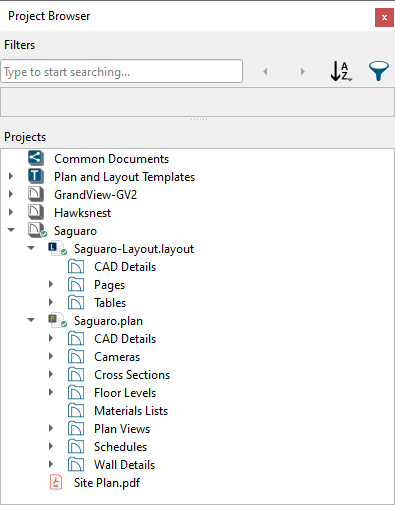Click the next search result arrow
The height and width of the screenshot is (505, 395).
coord(302,71)
